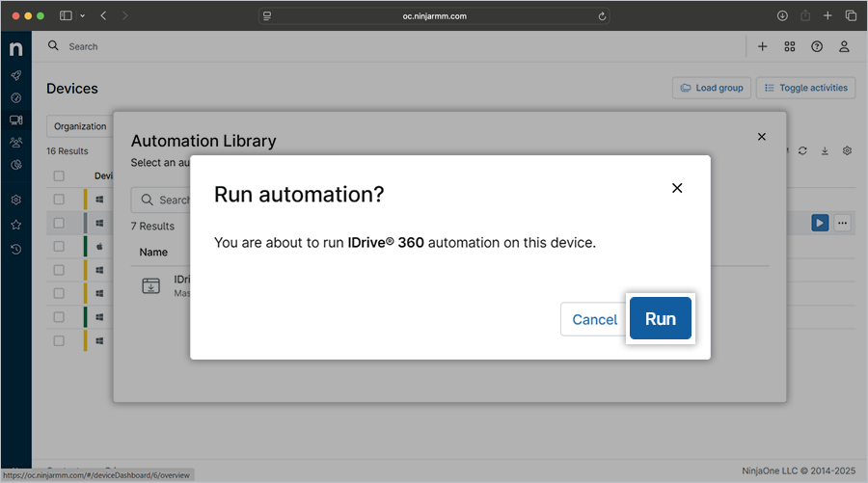Cancel the Run automation dialog

[x=594, y=319]
